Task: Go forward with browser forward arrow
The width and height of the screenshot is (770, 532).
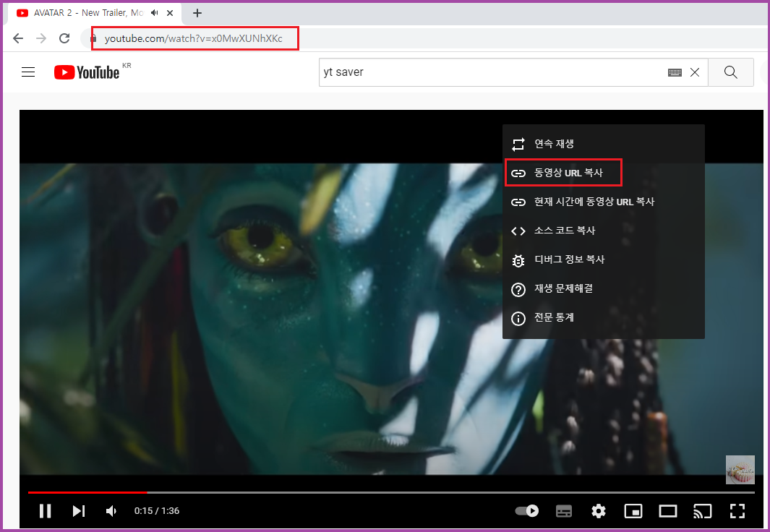Action: [x=41, y=38]
